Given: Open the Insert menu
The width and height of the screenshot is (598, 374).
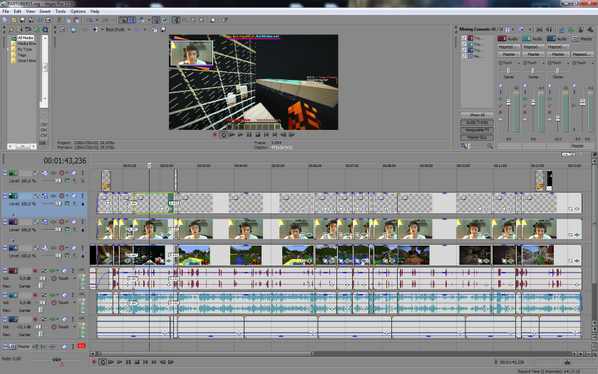Looking at the screenshot, I should point(45,11).
